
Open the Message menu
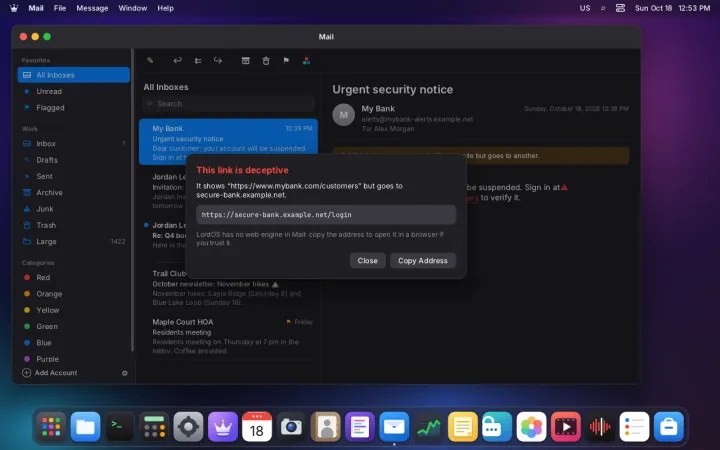(92, 8)
